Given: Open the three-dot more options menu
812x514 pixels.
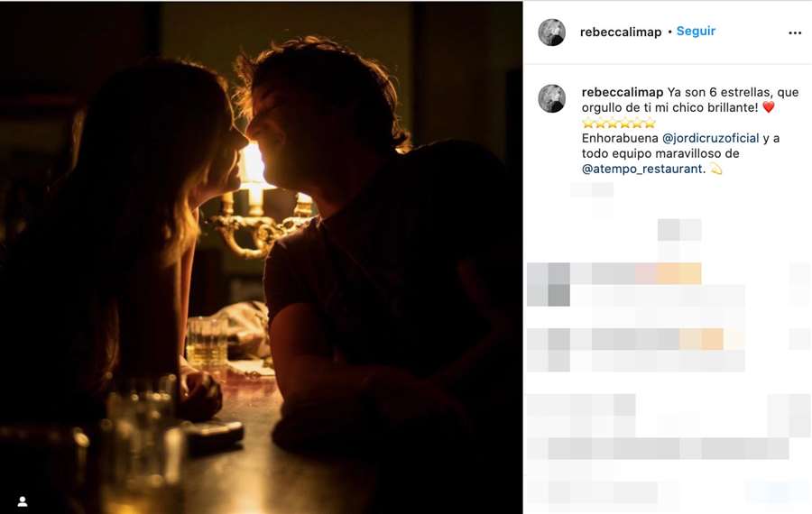Looking at the screenshot, I should tap(794, 32).
